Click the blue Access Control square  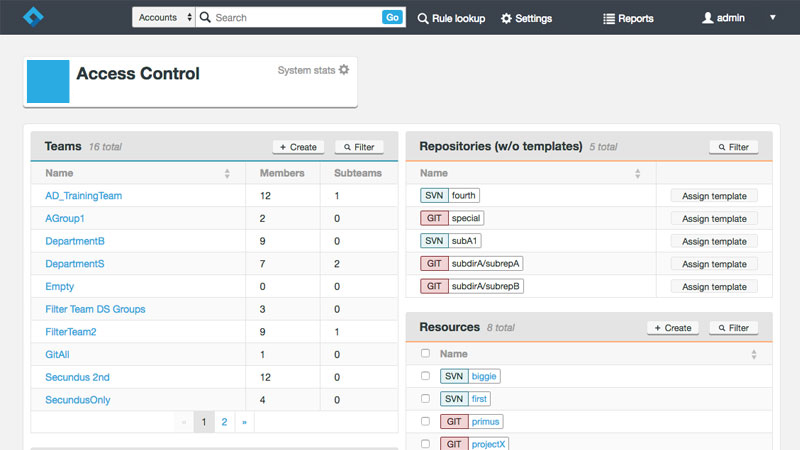coord(48,82)
